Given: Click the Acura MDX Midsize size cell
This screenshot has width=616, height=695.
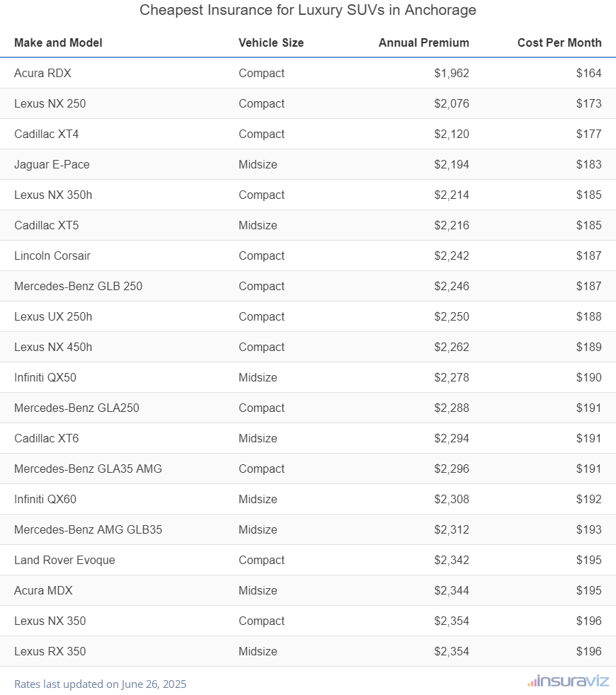Looking at the screenshot, I should pos(258,590).
